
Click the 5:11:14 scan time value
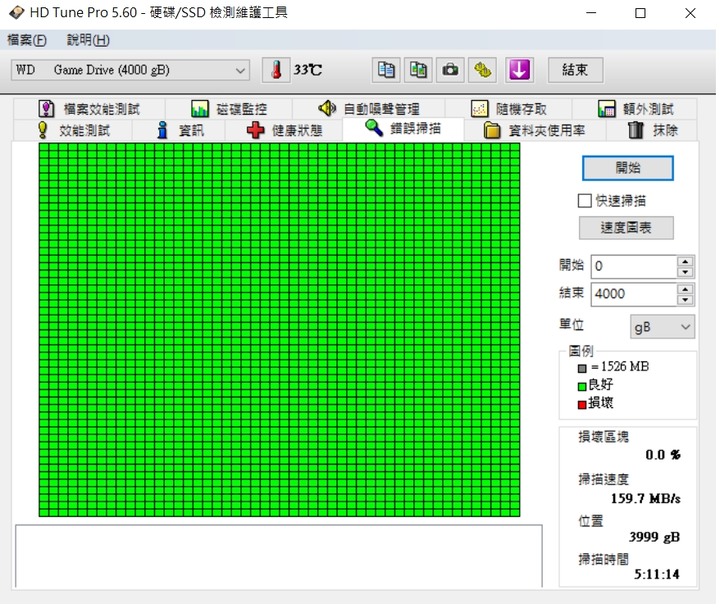click(657, 574)
